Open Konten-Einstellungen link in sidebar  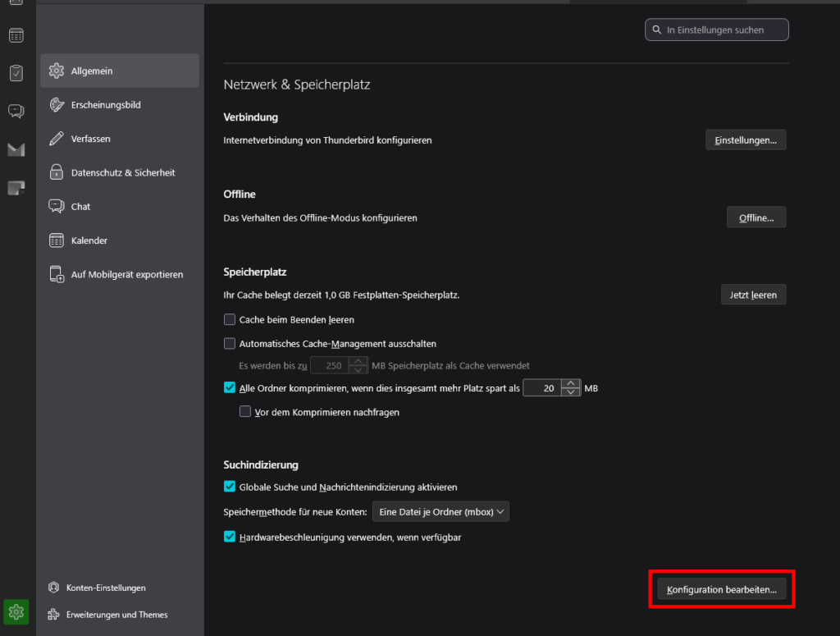coord(106,588)
